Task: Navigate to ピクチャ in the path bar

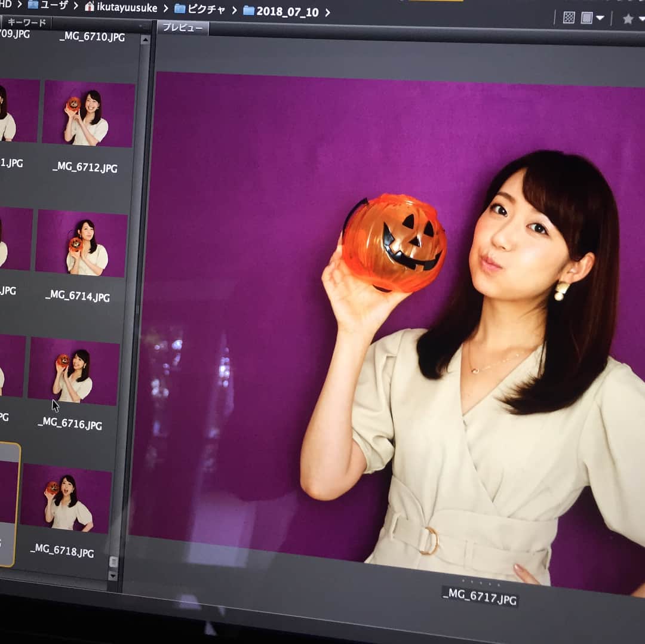Action: (x=207, y=9)
